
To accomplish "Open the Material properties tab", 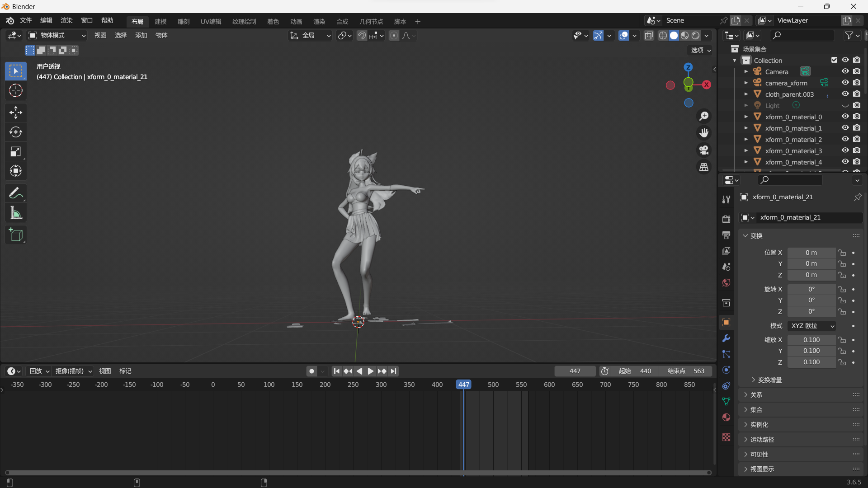I will click(x=726, y=417).
